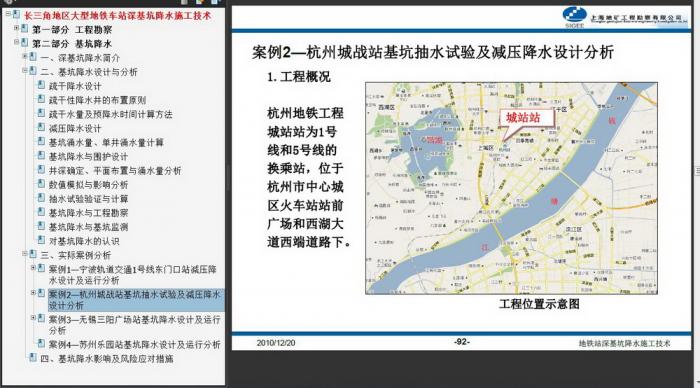Collapse 二、基坑降水设计与分析 section
Screen dimensions: 700x388
25,70
